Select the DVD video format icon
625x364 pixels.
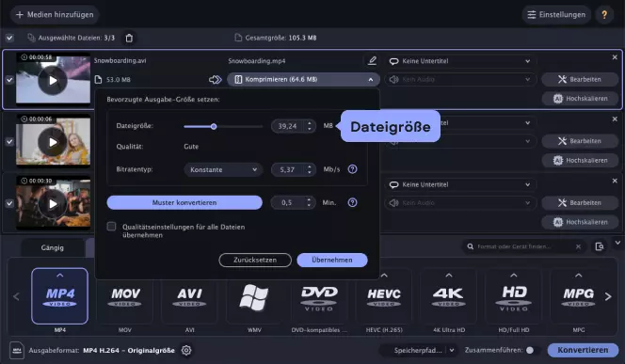[x=319, y=296]
